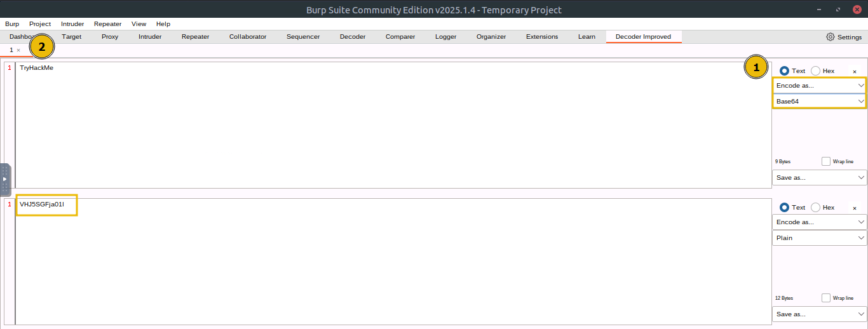Remove the first encoder panel with x
Image resolution: width=868 pixels, height=329 pixels.
855,72
